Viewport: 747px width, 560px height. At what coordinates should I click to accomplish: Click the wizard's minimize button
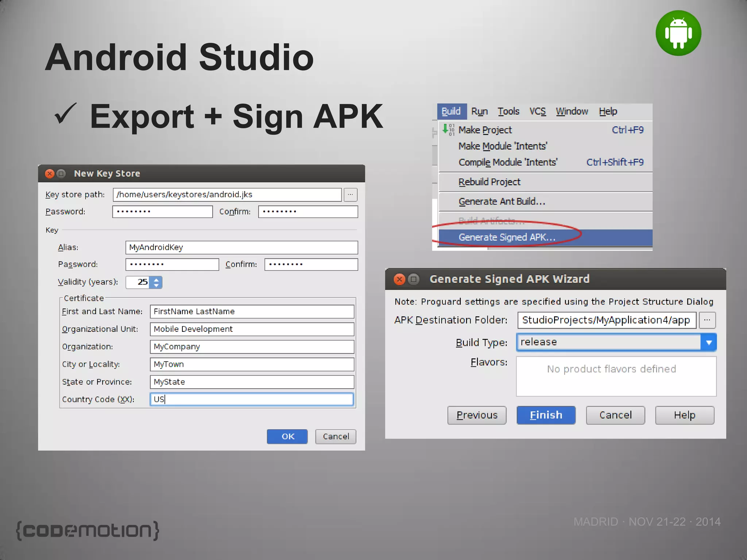coord(413,279)
